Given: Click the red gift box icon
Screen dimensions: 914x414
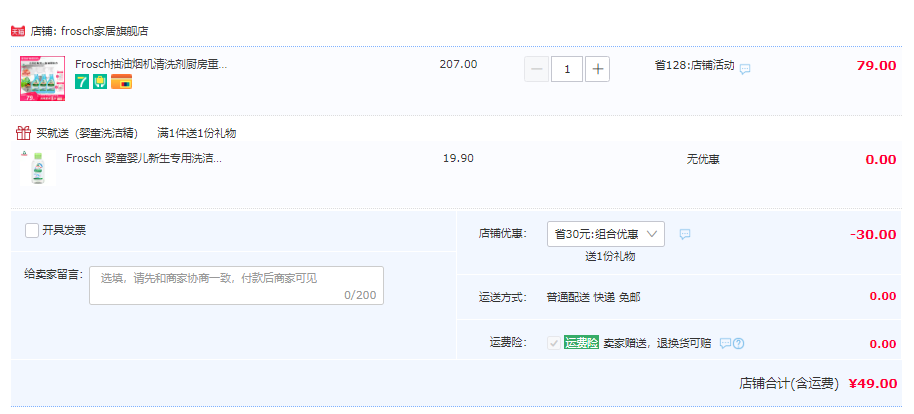Looking at the screenshot, I should [x=23, y=134].
